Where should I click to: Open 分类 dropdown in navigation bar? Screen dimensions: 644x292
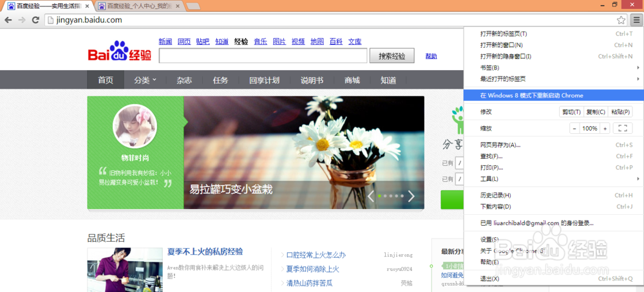(x=145, y=80)
